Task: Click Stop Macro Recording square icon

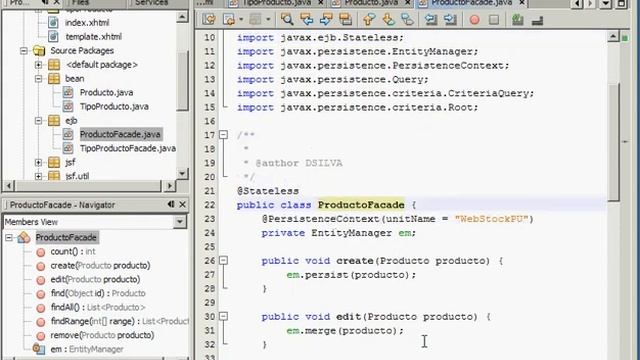Action: coord(494,19)
